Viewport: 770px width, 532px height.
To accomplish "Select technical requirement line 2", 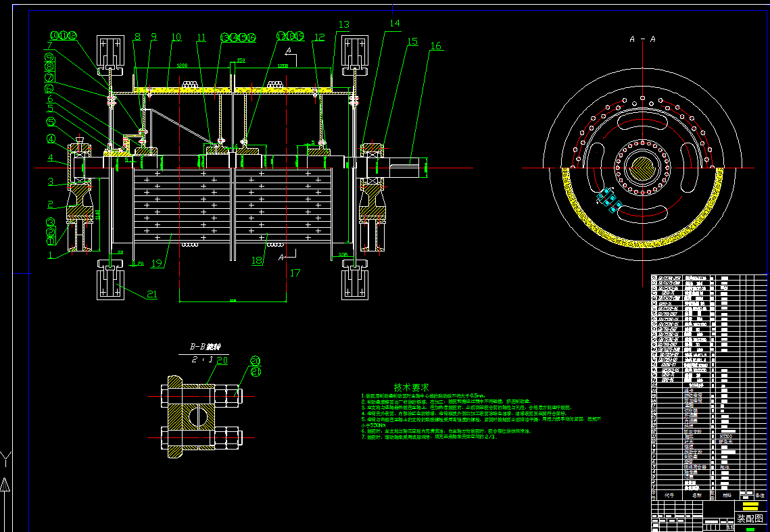I will [x=446, y=402].
